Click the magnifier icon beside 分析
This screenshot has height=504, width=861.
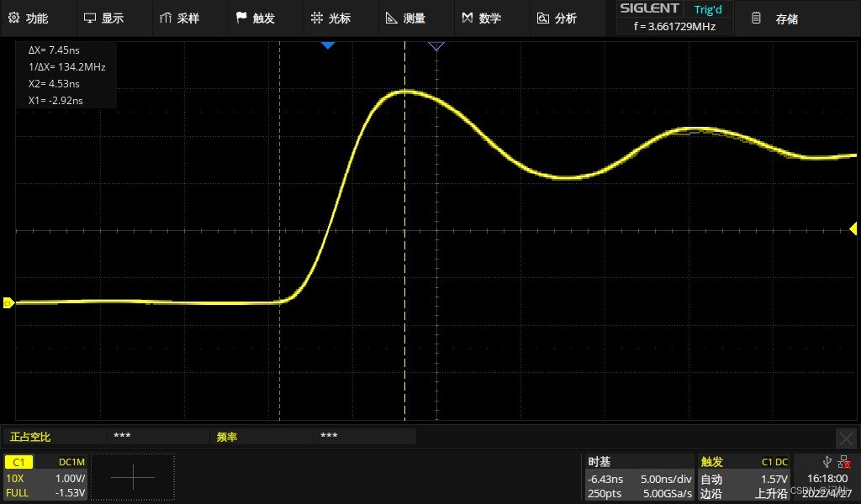[542, 18]
